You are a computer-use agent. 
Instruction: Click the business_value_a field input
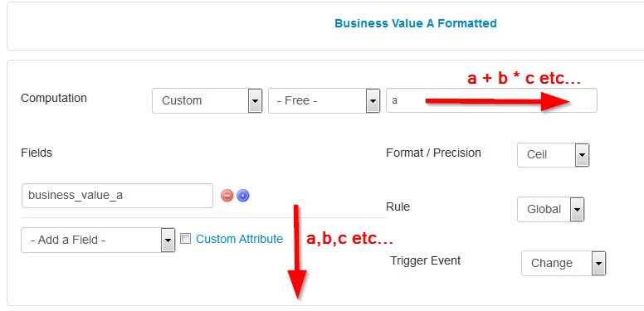(x=118, y=196)
